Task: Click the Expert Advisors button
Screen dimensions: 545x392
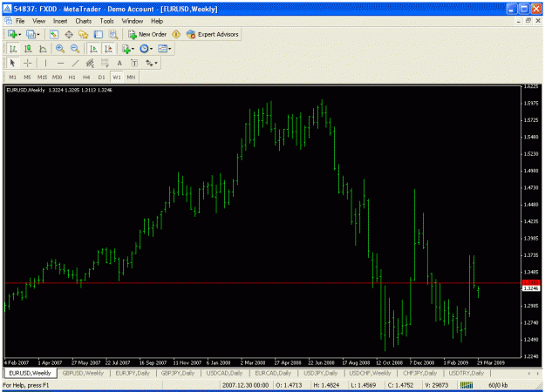Action: [213, 34]
